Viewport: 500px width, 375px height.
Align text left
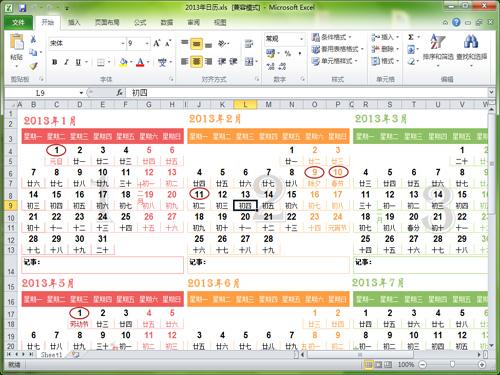184,62
